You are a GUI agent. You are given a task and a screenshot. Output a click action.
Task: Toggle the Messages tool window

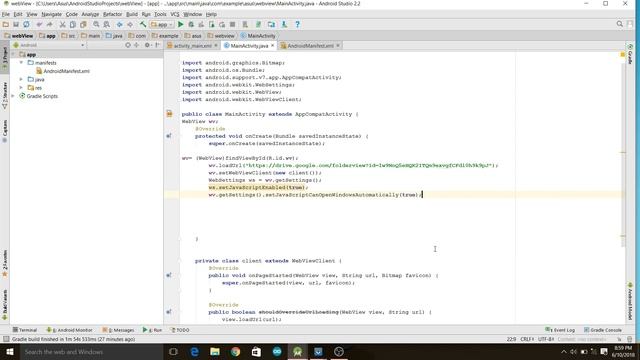[118, 330]
